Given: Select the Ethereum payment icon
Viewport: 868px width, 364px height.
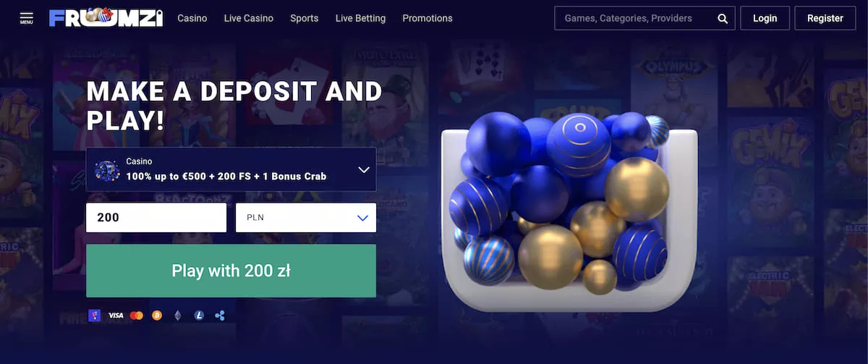Looking at the screenshot, I should coord(178,316).
